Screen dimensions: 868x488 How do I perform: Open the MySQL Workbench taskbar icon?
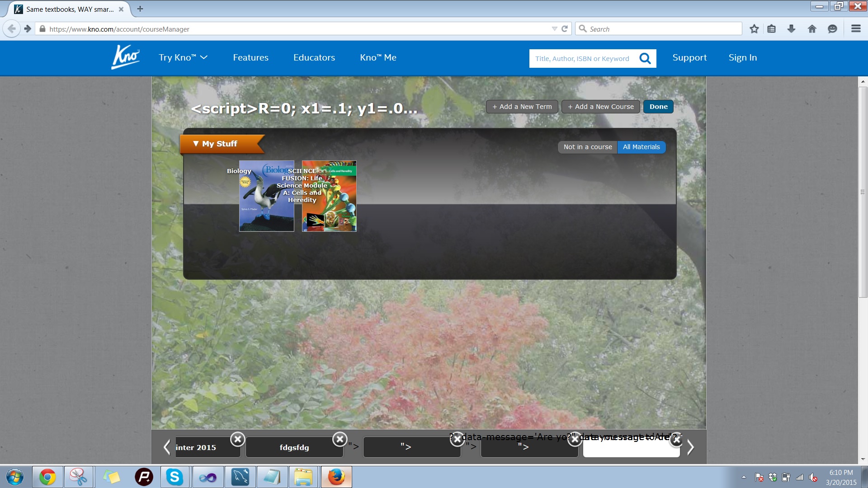tap(240, 477)
